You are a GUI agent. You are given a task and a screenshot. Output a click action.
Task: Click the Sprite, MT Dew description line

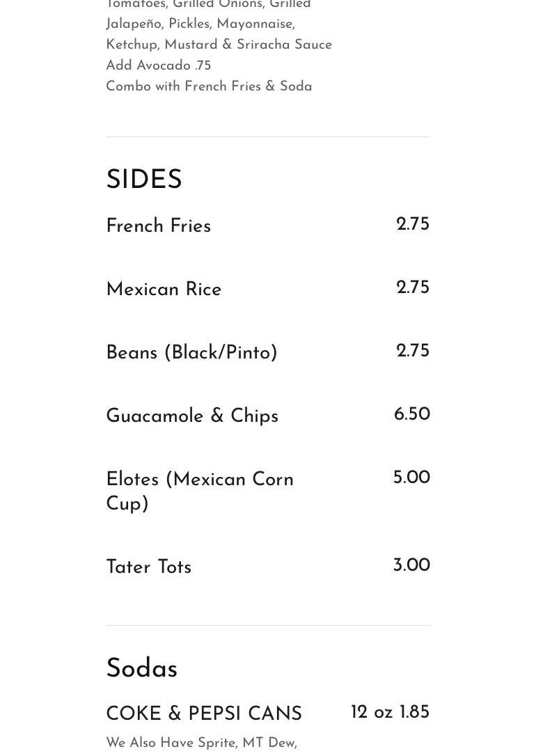click(201, 743)
